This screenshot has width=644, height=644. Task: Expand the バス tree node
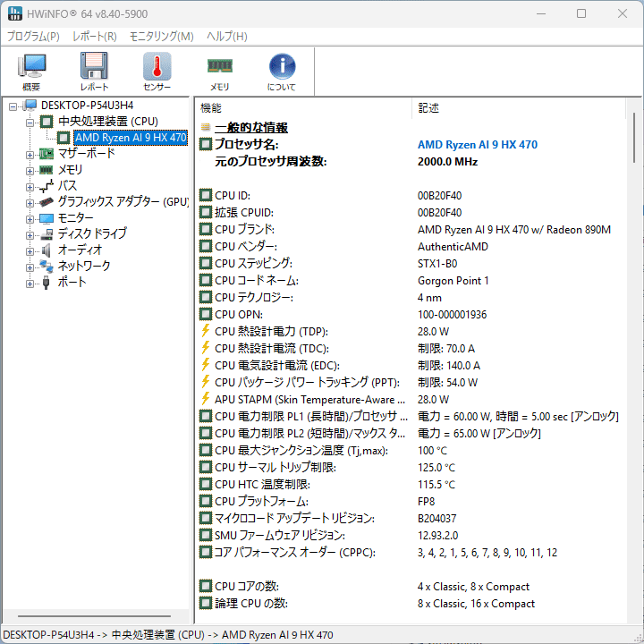coord(30,186)
